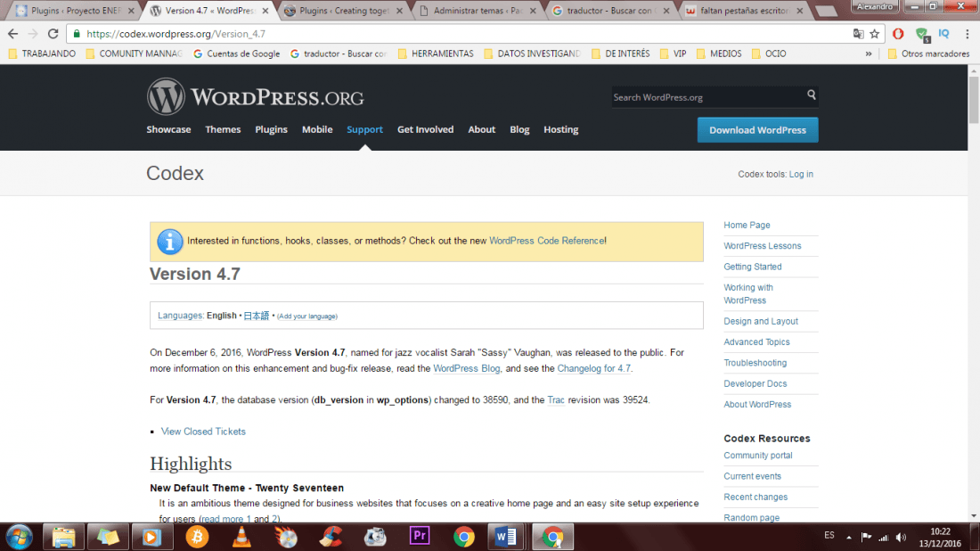Viewport: 980px width, 551px height.
Task: Click the scrollbar down arrow
Action: (x=974, y=516)
